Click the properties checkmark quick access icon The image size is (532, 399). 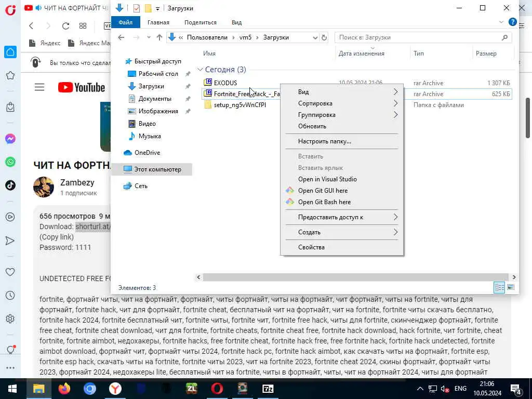pyautogui.click(x=137, y=8)
